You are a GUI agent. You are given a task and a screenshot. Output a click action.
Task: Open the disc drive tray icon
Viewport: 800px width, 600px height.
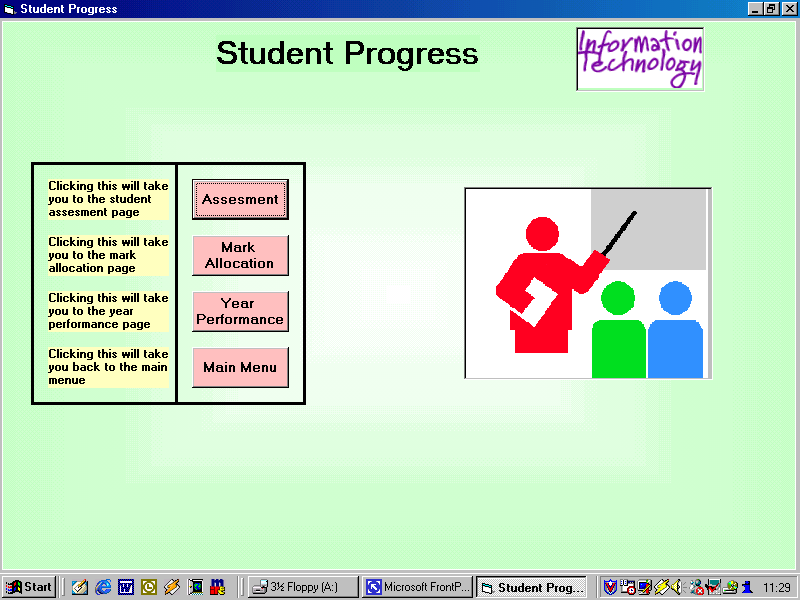click(730, 588)
